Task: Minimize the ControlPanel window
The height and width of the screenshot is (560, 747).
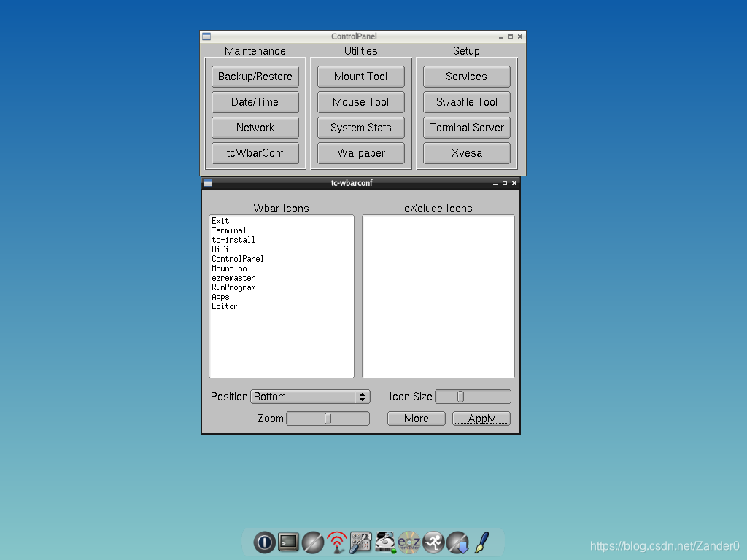Action: point(501,37)
